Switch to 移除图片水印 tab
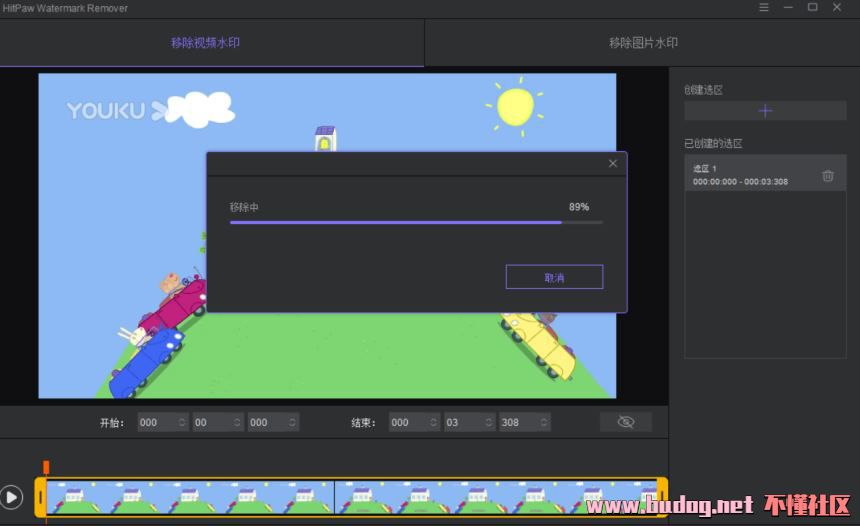Image resolution: width=860 pixels, height=526 pixels. [643, 43]
